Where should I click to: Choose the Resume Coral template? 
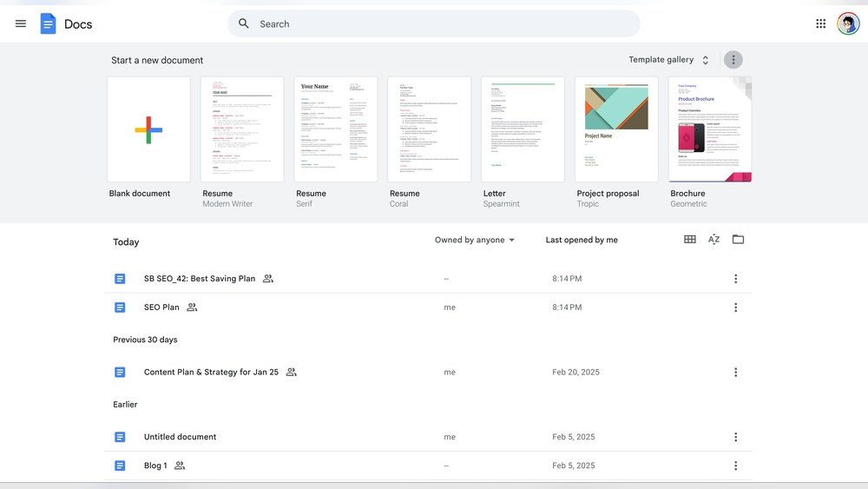[429, 129]
